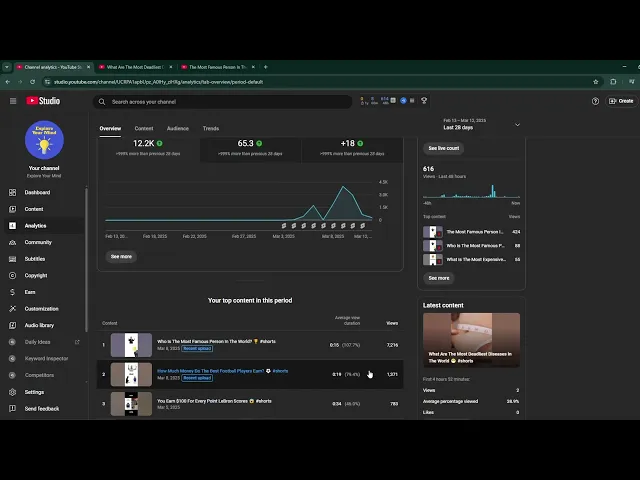Click the trophy icon in the top bar
The height and width of the screenshot is (480, 640).
[424, 100]
